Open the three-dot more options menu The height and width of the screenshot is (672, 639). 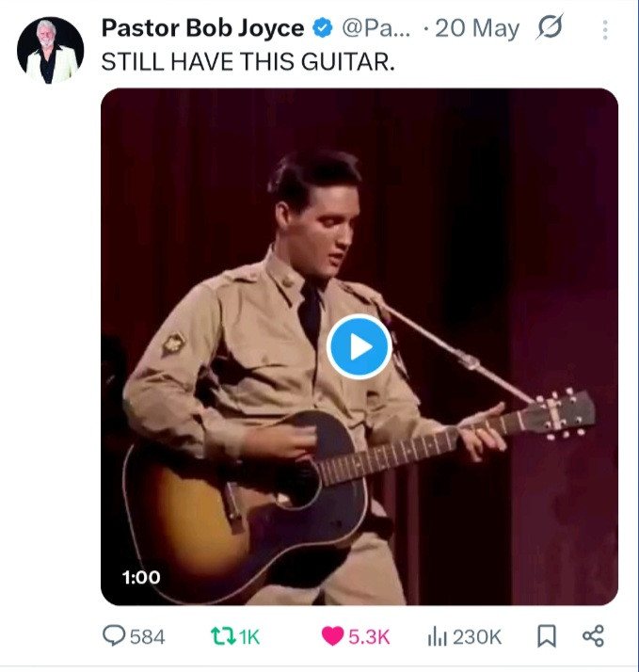pyautogui.click(x=604, y=30)
